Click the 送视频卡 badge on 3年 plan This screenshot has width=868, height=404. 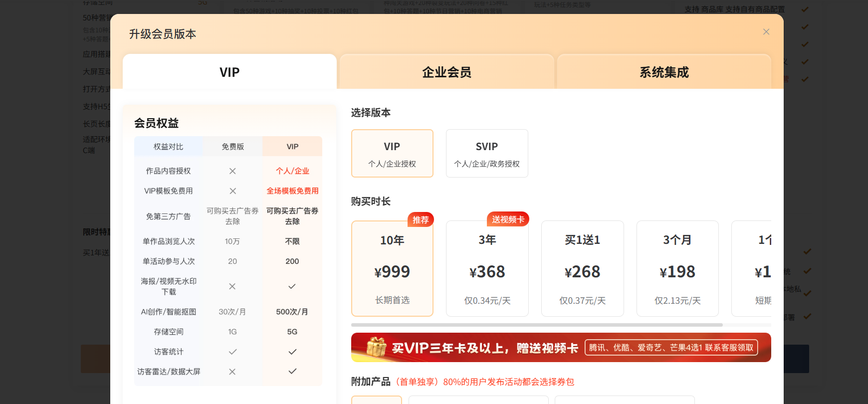508,219
